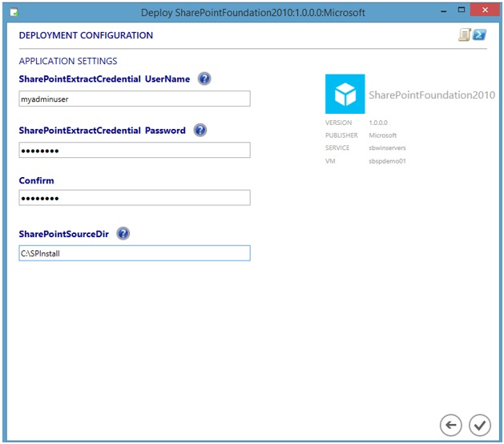This screenshot has width=504, height=444.
Task: Open the PowerShell script icon in the header
Action: click(480, 34)
